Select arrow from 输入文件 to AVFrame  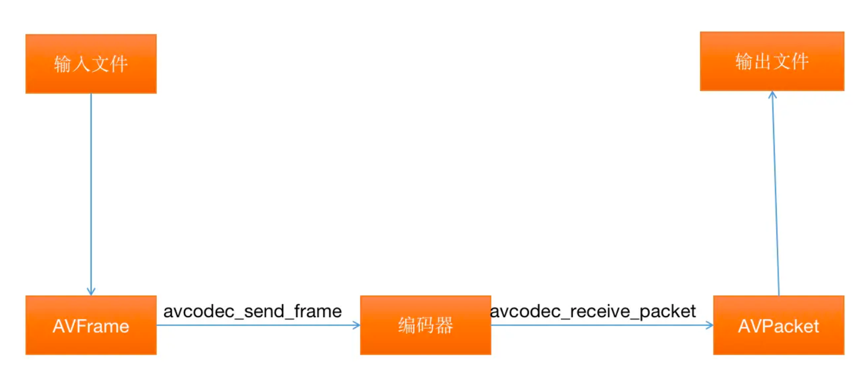tap(91, 195)
